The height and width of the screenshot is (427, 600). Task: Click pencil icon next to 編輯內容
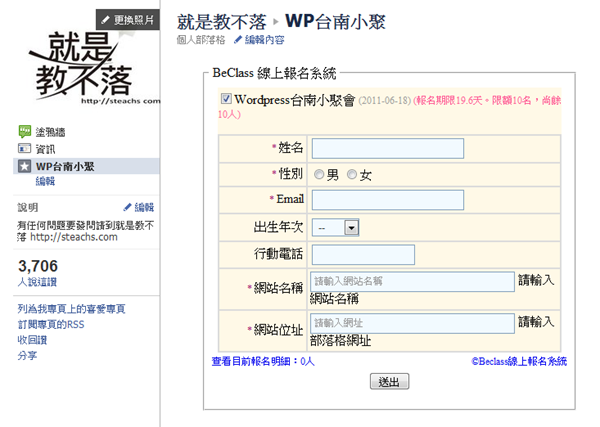coord(238,39)
